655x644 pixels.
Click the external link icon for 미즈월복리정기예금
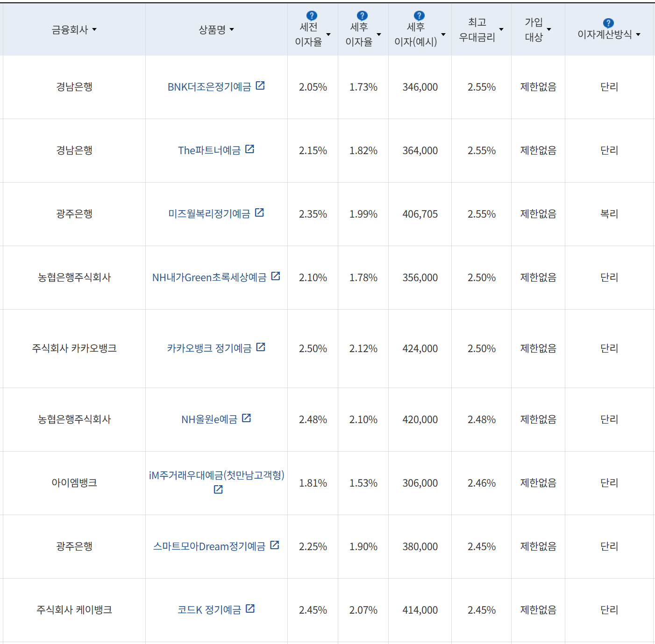(260, 212)
